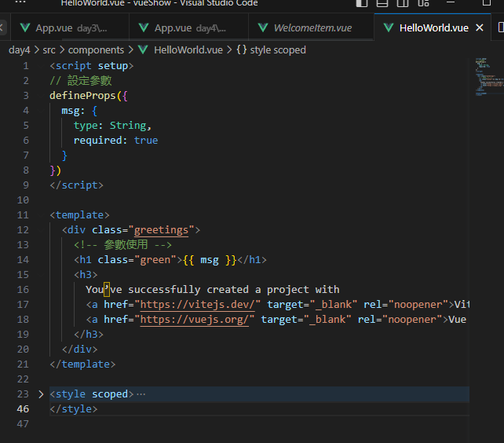The image size is (504, 443).
Task: Click the braces icon in the breadcrumb
Action: 242,49
